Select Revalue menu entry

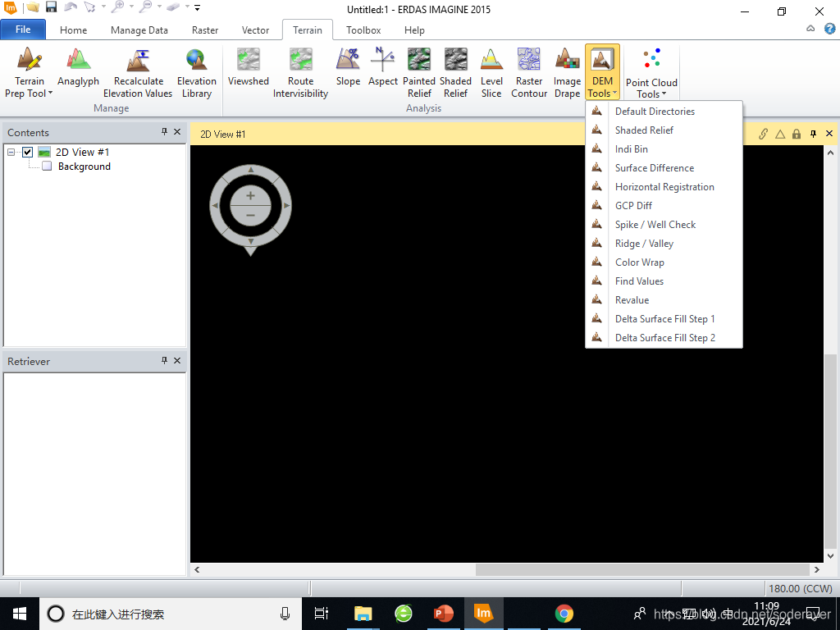[664, 300]
